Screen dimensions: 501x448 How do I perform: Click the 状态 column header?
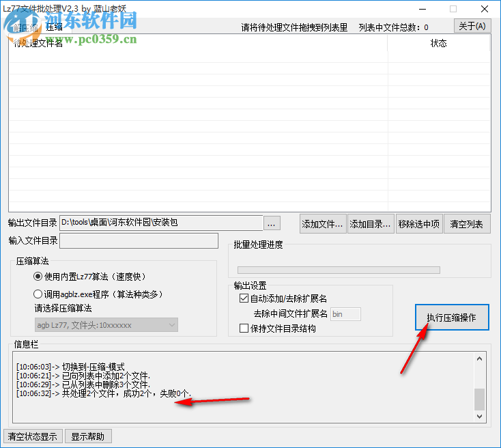pos(439,43)
